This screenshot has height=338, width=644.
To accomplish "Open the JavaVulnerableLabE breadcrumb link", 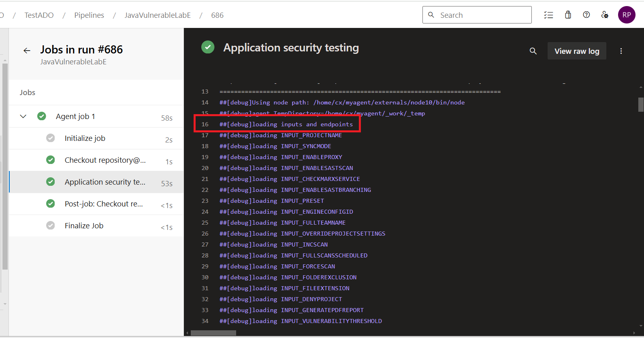I will (x=158, y=15).
